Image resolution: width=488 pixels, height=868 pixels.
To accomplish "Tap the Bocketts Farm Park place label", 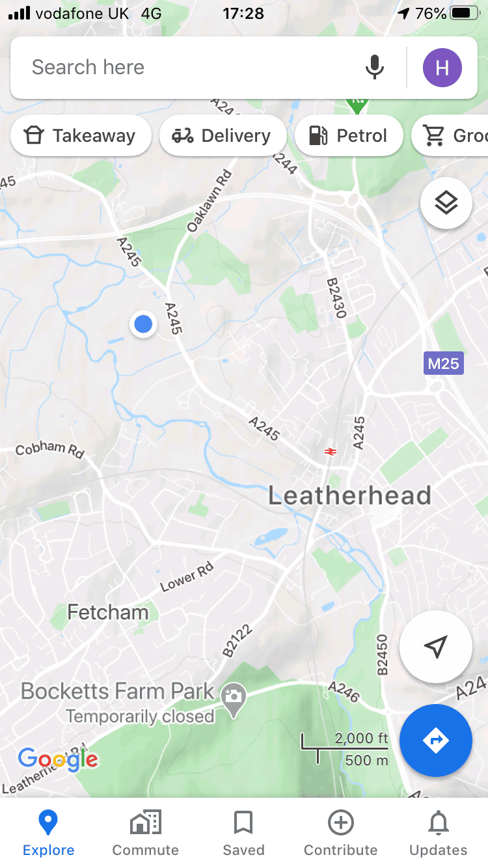I will coord(118,690).
